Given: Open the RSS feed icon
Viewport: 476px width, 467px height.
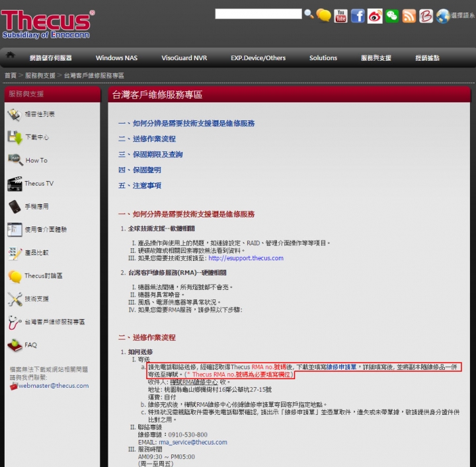Looking at the screenshot, I should point(409,16).
